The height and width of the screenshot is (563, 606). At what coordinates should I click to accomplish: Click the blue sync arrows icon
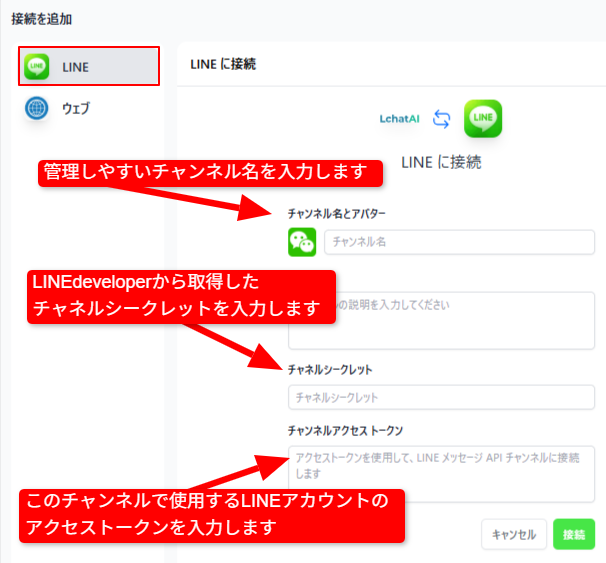(x=441, y=119)
